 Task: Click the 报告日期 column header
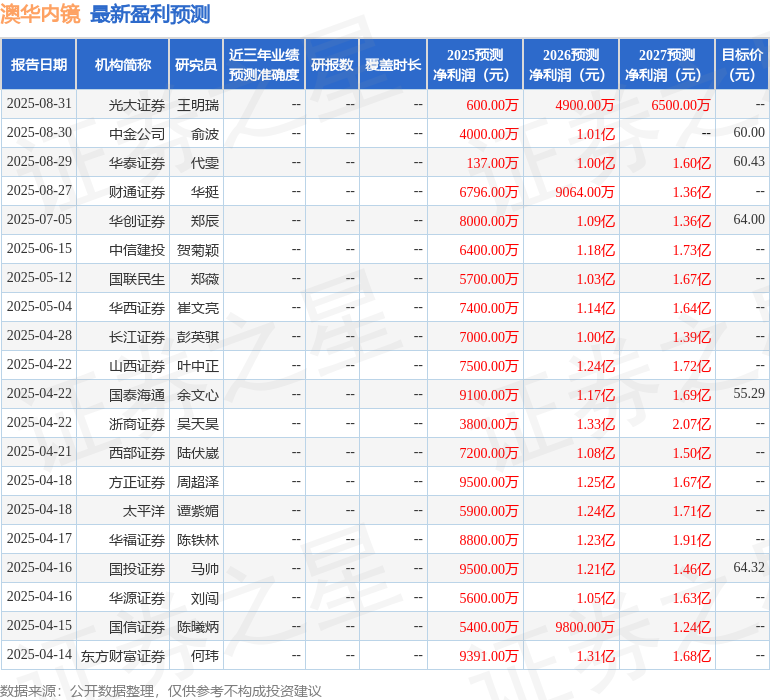pos(38,64)
